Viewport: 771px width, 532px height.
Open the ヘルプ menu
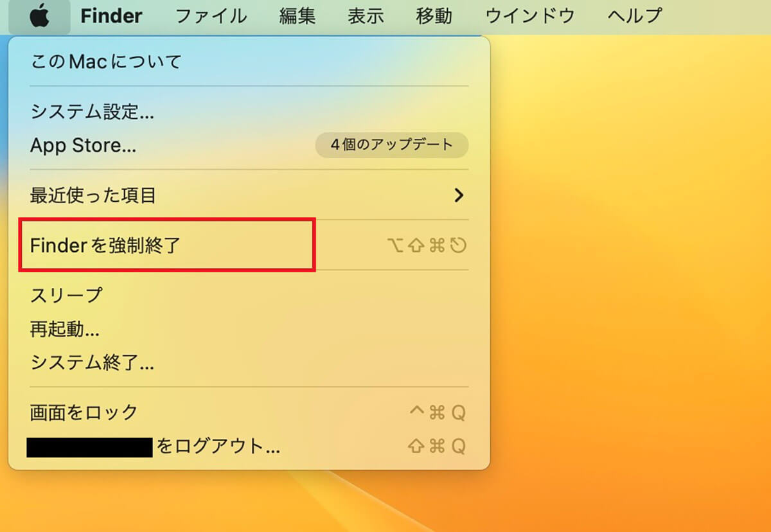pos(634,16)
